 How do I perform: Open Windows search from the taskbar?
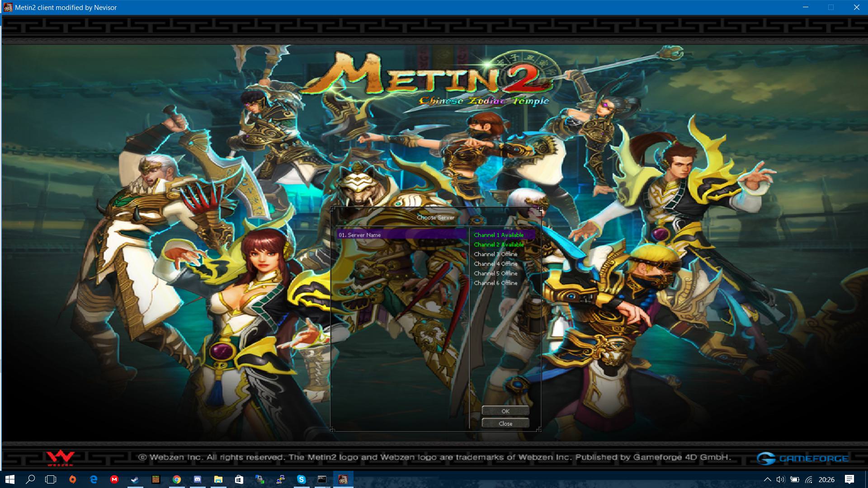coord(30,479)
